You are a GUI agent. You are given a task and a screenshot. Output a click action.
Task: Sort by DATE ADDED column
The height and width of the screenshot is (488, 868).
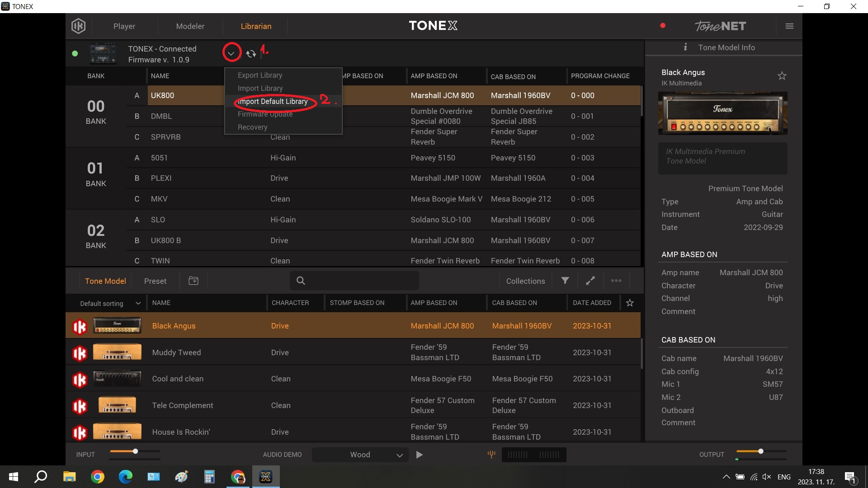click(x=592, y=303)
